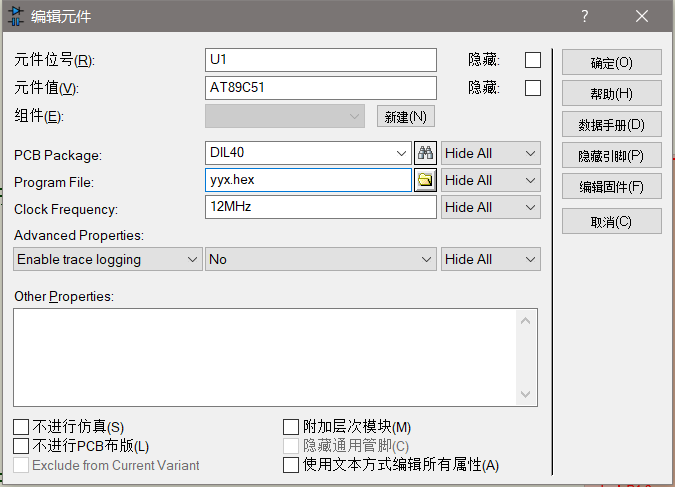This screenshot has height=487, width=675.
Task: Check 附加层次模块(M) option
Action: pyautogui.click(x=291, y=427)
